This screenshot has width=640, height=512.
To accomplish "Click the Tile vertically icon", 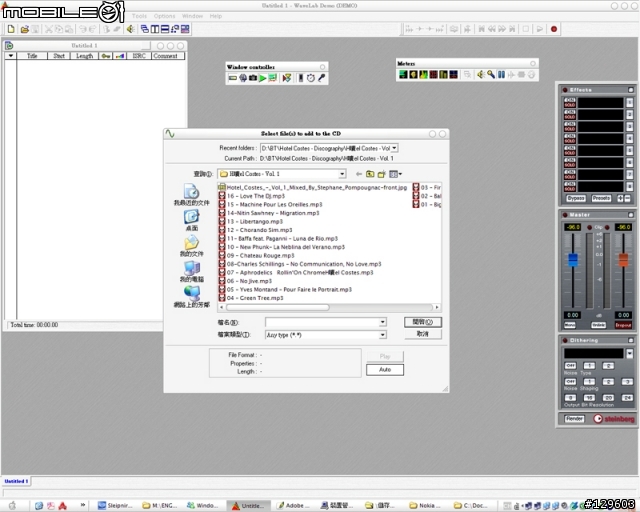I will (x=155, y=29).
